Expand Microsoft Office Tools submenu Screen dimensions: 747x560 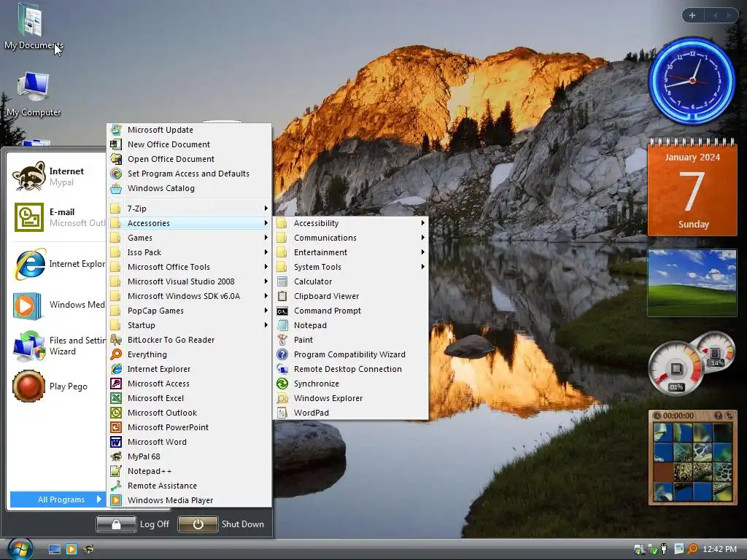click(x=189, y=267)
